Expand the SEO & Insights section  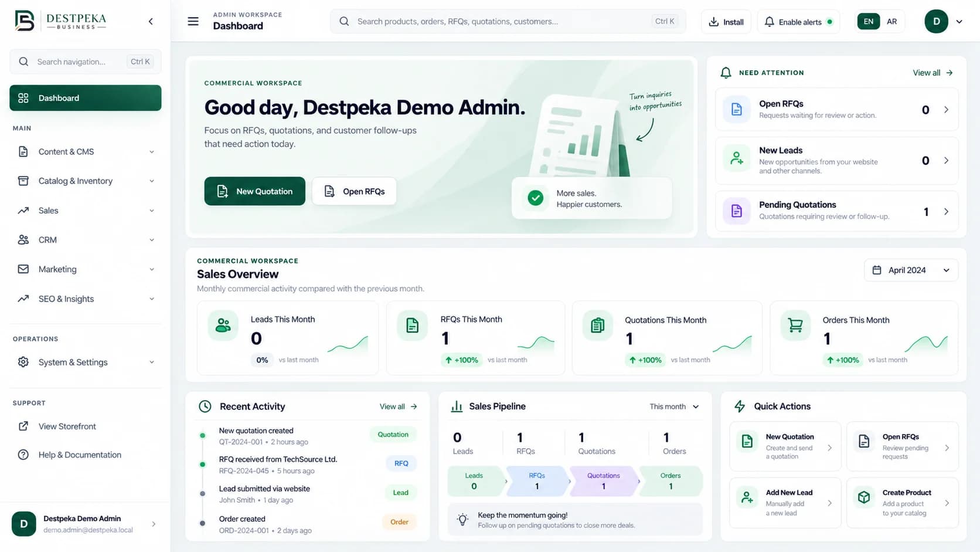85,299
